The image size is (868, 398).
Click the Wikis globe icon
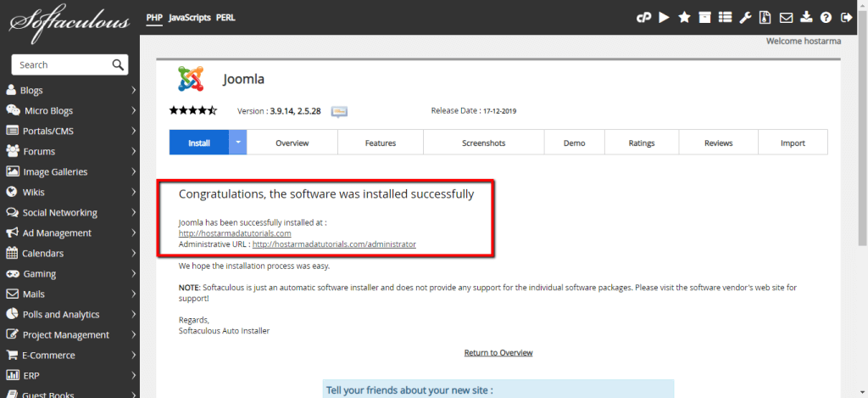[11, 193]
